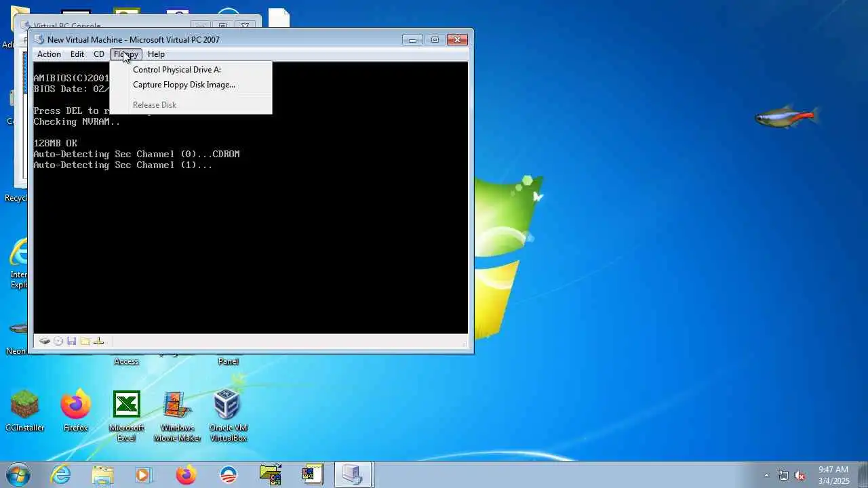Click the muted volume tray icon

pos(800,475)
